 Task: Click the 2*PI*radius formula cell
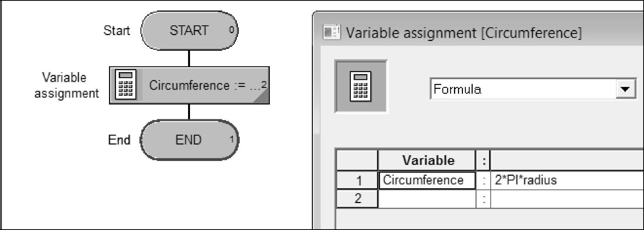coord(565,180)
